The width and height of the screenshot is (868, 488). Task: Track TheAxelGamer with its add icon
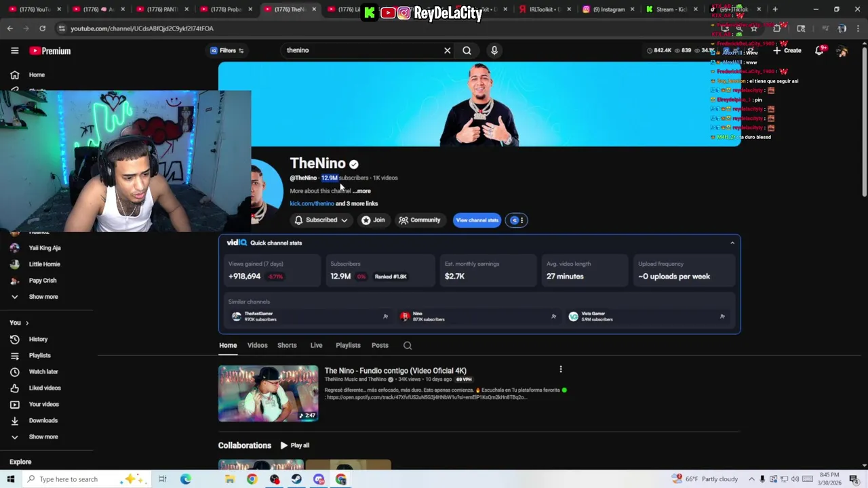point(385,317)
